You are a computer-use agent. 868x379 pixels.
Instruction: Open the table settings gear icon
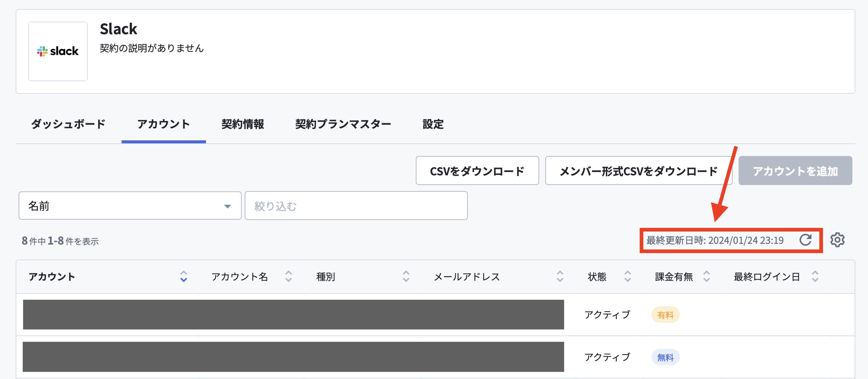click(x=838, y=240)
